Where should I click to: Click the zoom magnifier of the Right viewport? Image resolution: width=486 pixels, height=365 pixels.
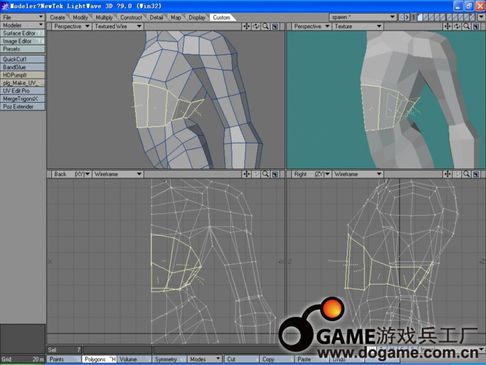point(467,174)
